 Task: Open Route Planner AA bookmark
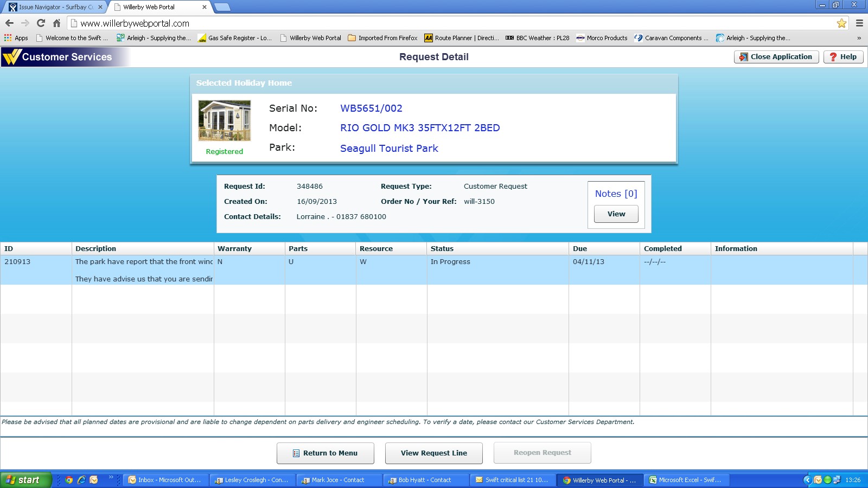pyautogui.click(x=461, y=38)
